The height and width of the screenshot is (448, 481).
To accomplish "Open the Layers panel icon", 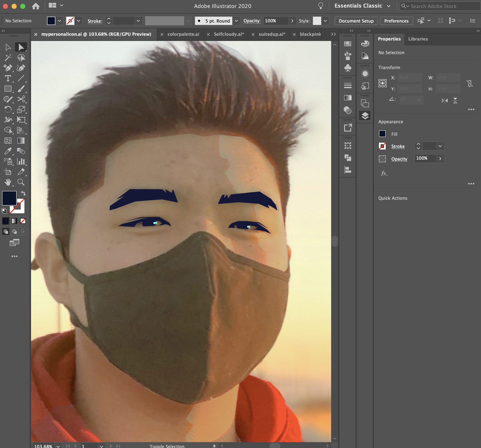I will (365, 116).
